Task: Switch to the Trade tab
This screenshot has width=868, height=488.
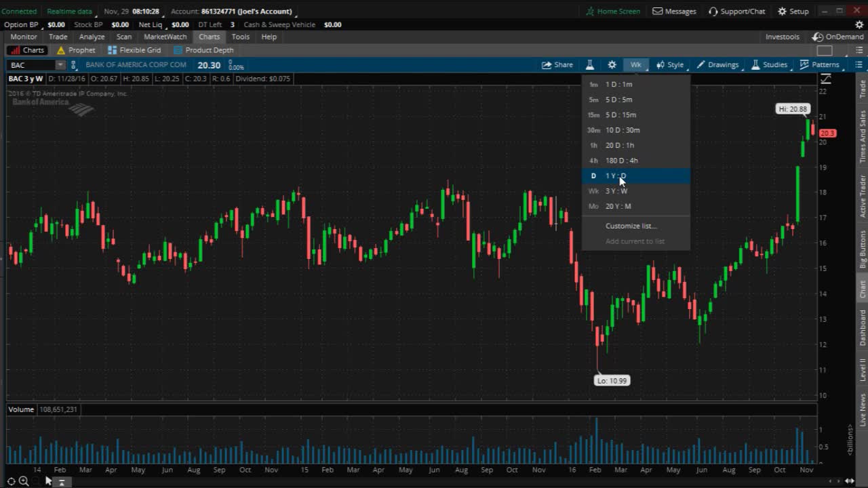Action: click(58, 37)
